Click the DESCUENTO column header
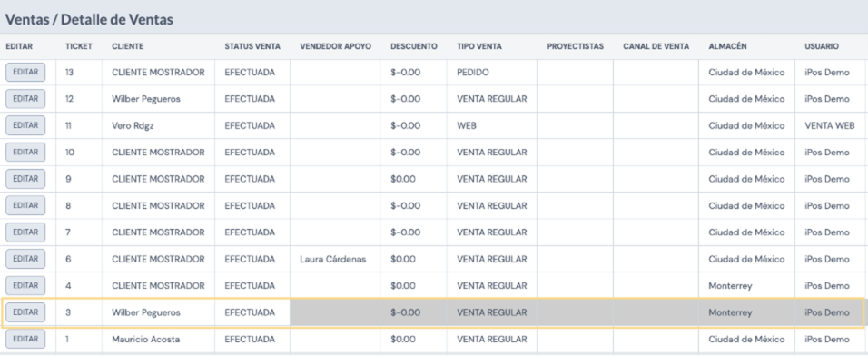The height and width of the screenshot is (356, 868). pyautogui.click(x=413, y=46)
